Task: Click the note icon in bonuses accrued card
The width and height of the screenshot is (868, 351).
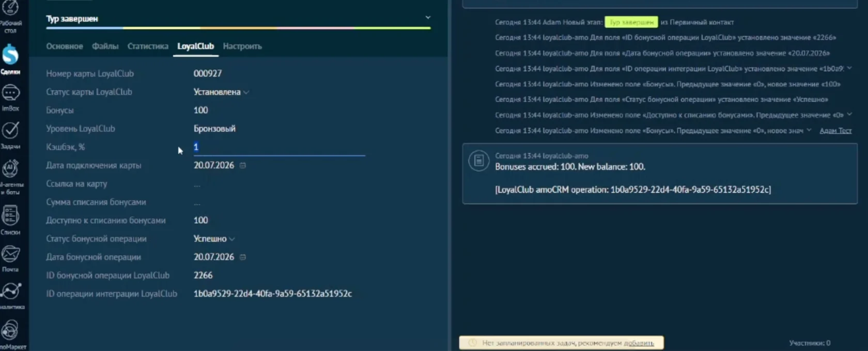Action: pyautogui.click(x=478, y=161)
